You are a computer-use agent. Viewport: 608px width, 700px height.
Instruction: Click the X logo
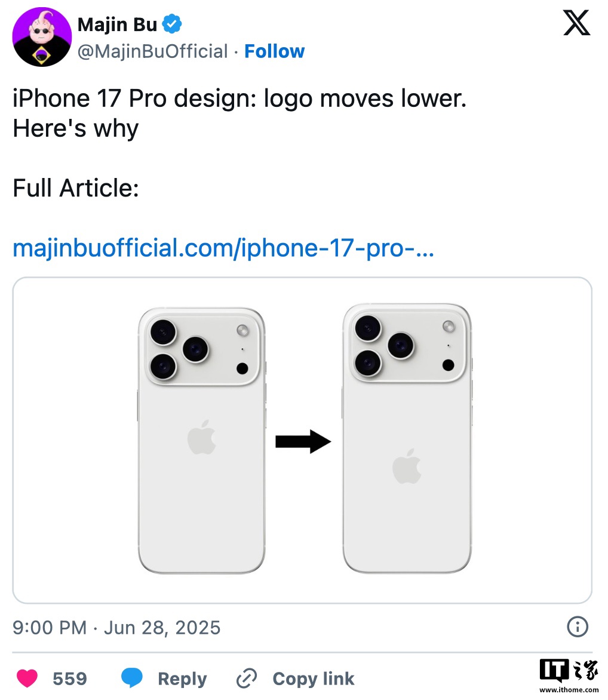click(x=576, y=24)
